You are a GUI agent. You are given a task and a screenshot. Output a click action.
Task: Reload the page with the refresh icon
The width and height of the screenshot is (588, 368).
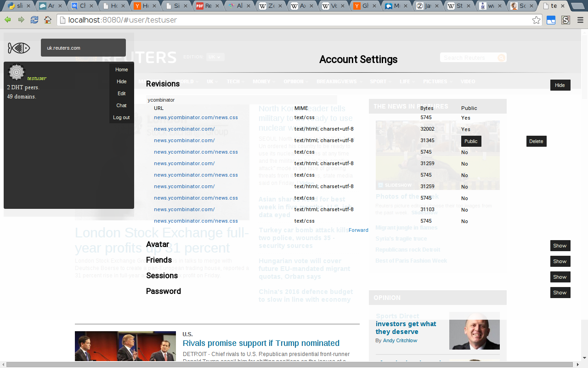click(x=34, y=20)
